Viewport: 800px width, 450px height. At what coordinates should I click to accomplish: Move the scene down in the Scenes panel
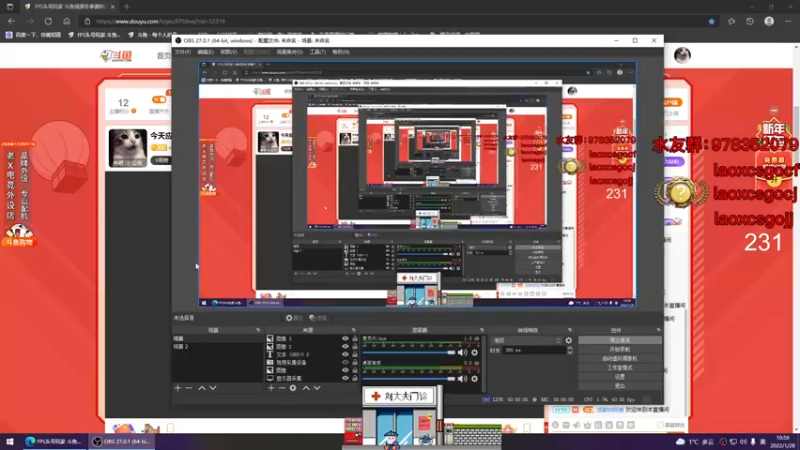pyautogui.click(x=213, y=388)
